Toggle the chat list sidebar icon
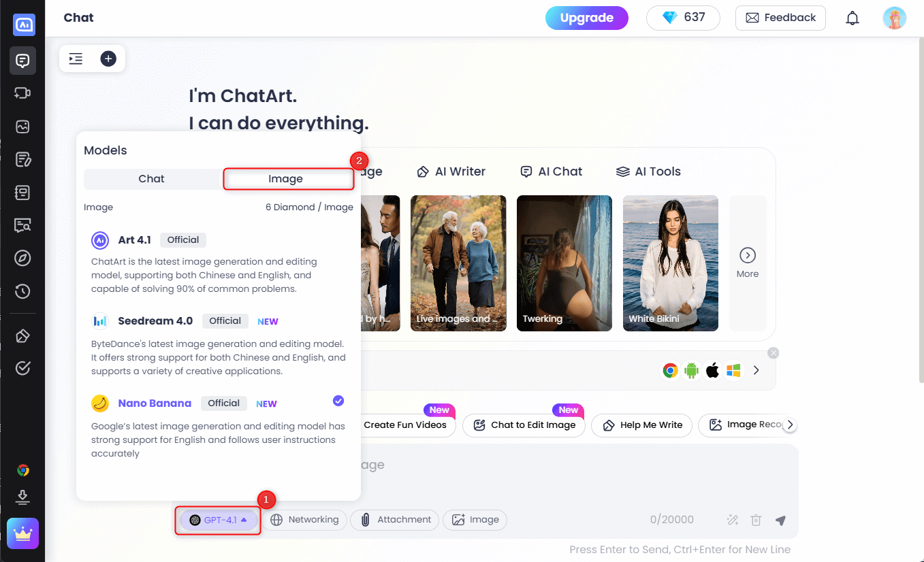 (76, 59)
